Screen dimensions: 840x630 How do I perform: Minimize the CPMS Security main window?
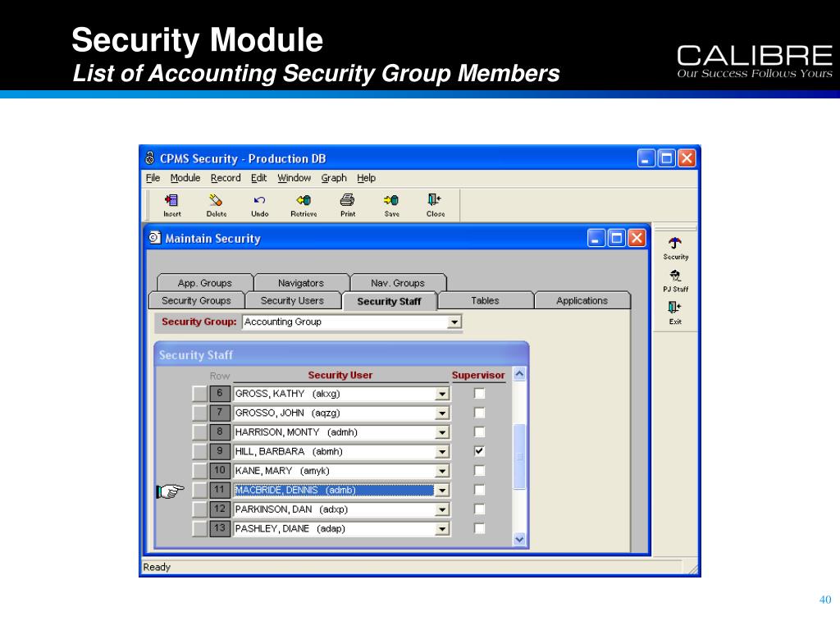click(x=646, y=158)
